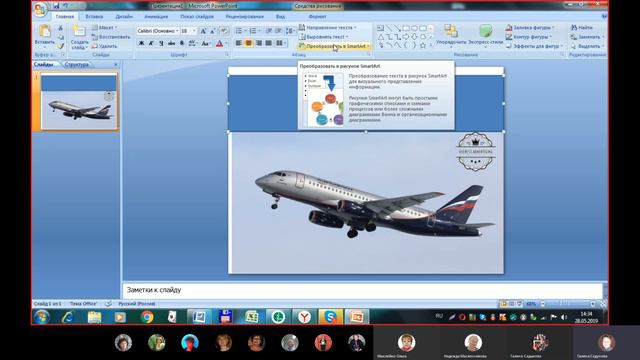Click into the Заметки к слайду notes field
Image resolution: width=640 pixels, height=360 pixels.
[x=362, y=290]
